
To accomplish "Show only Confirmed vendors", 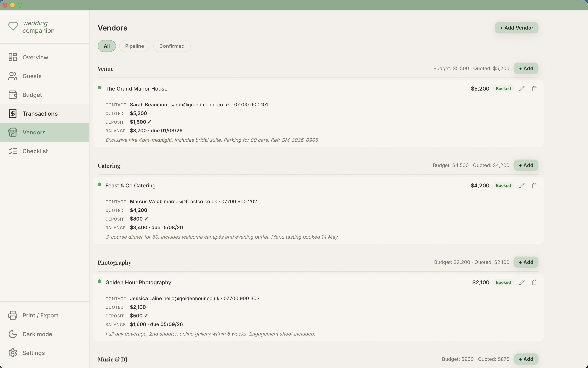I will coord(171,46).
